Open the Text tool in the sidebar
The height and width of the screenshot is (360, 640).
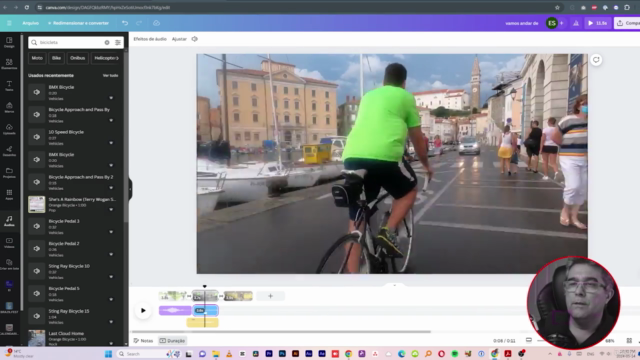[9, 86]
